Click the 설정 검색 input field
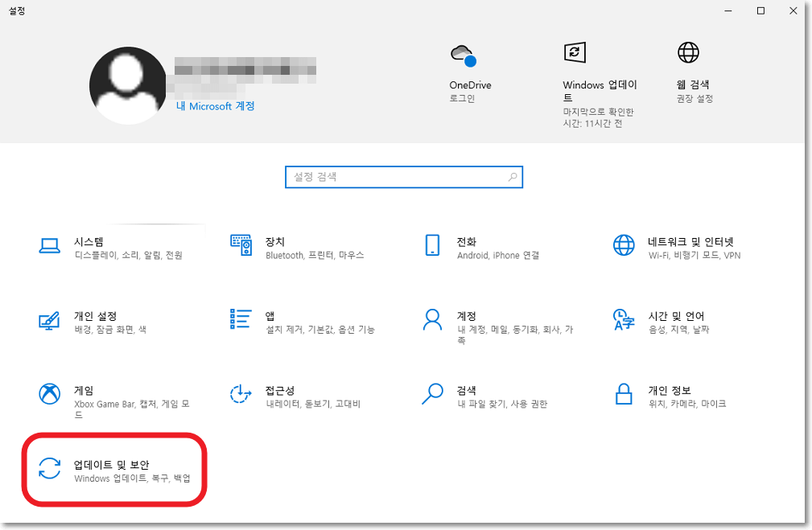This screenshot has height=530, width=812. tap(394, 177)
